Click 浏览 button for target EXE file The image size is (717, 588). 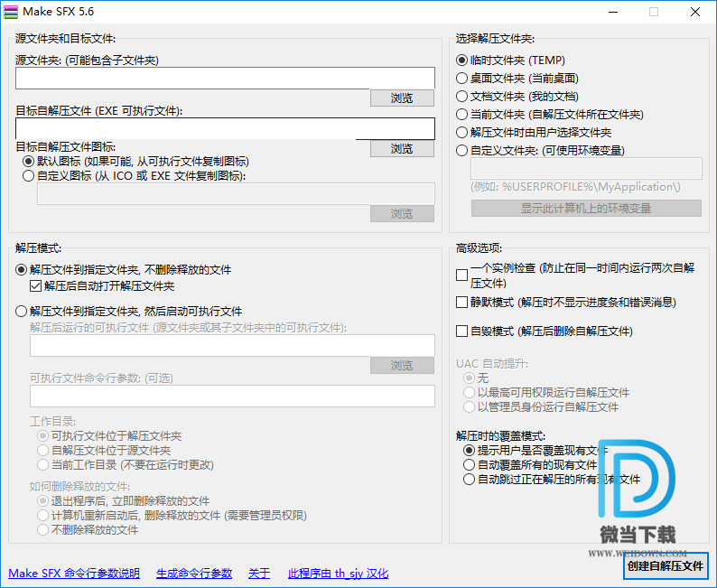[x=402, y=149]
